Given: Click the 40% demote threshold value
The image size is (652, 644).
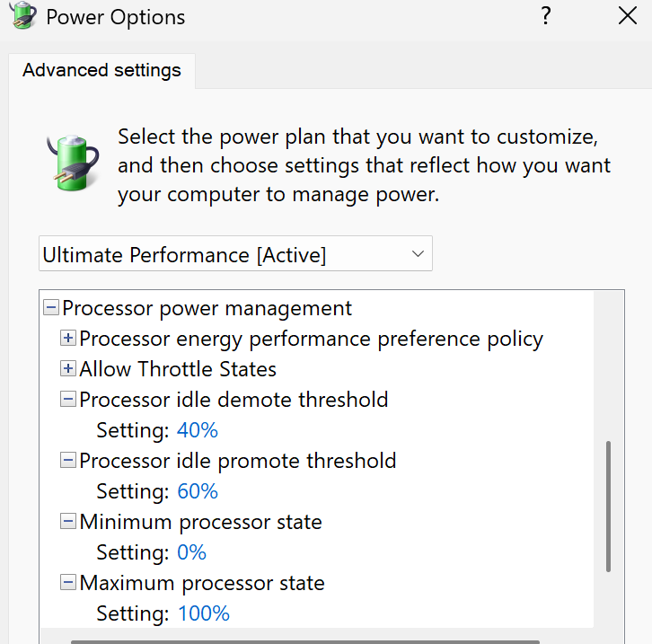Looking at the screenshot, I should pos(198,430).
